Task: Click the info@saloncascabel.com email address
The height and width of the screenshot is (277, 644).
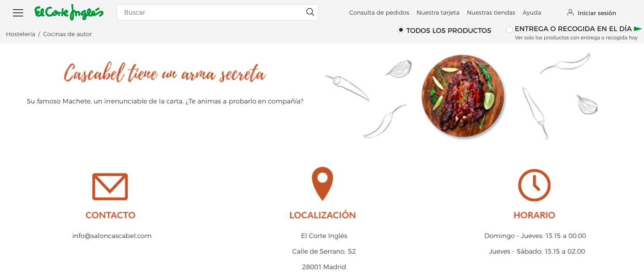Action: (x=112, y=236)
